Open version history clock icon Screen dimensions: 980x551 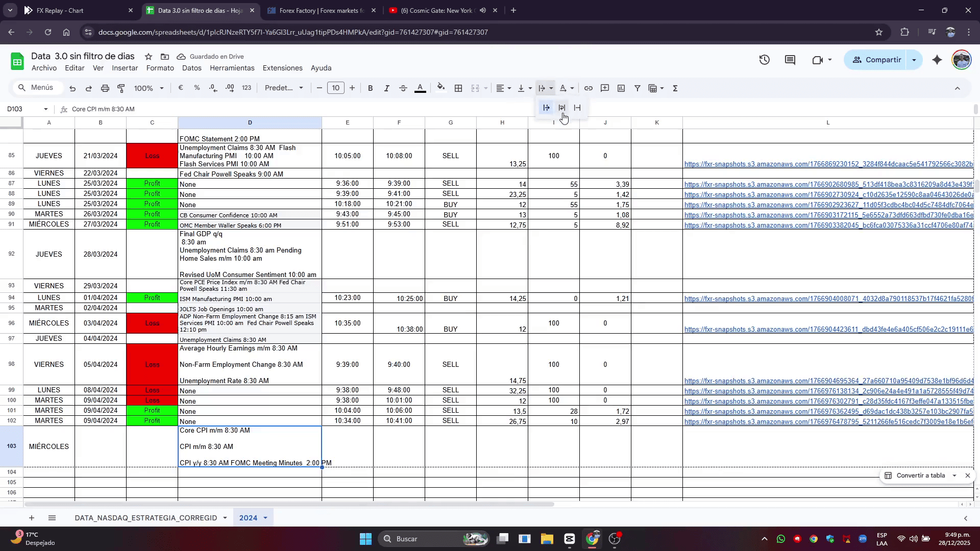[764, 60]
